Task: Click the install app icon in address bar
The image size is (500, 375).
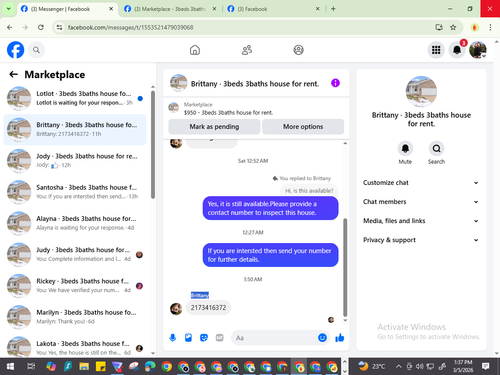Action: pyautogui.click(x=439, y=27)
